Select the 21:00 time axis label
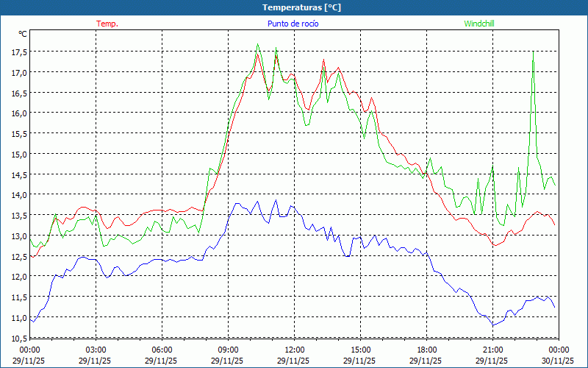Viewport: 588px width, 368px height. [x=492, y=350]
